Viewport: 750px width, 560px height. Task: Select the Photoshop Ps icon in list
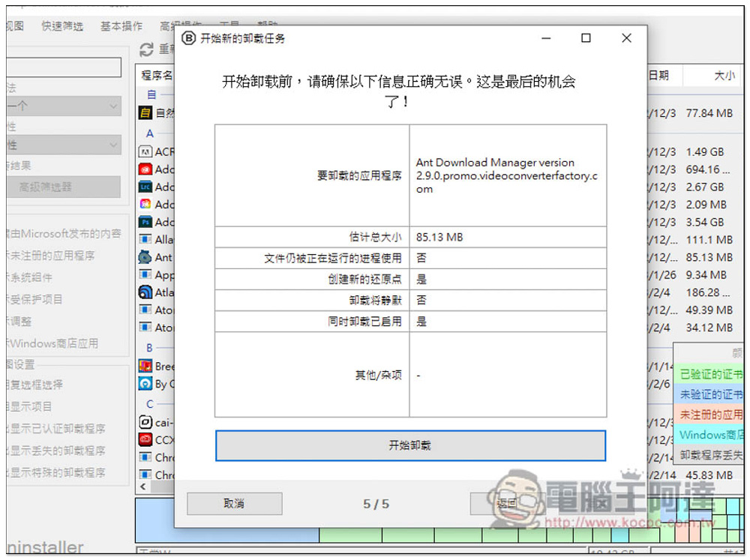click(x=145, y=222)
